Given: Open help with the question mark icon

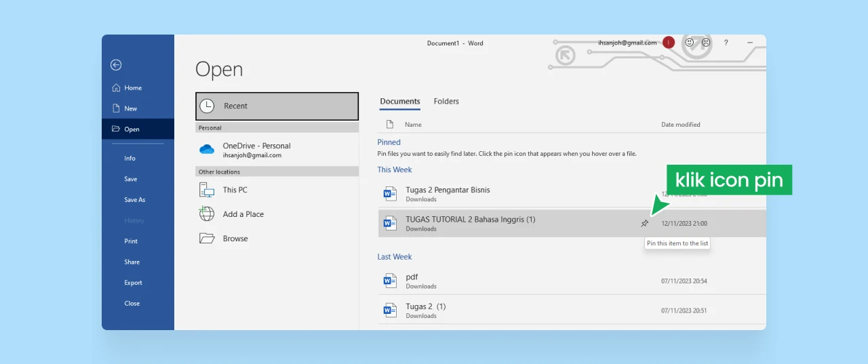Looking at the screenshot, I should tap(726, 43).
